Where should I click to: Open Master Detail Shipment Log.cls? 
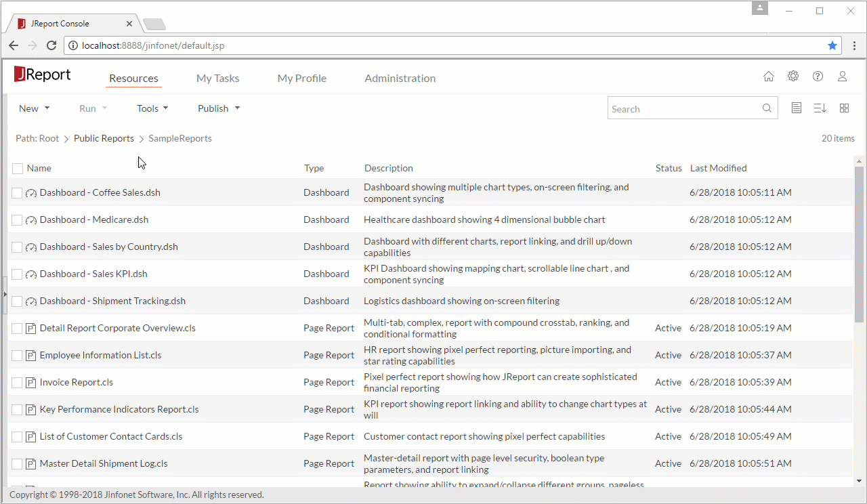click(104, 463)
